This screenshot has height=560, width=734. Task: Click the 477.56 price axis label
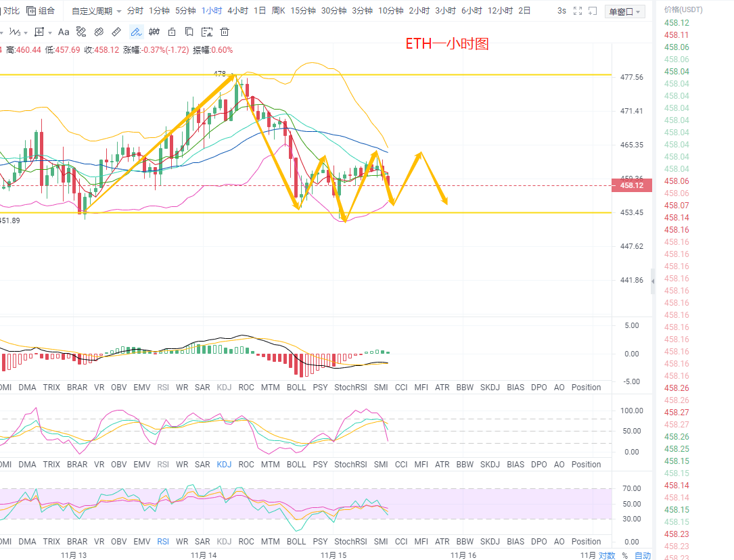pos(631,77)
